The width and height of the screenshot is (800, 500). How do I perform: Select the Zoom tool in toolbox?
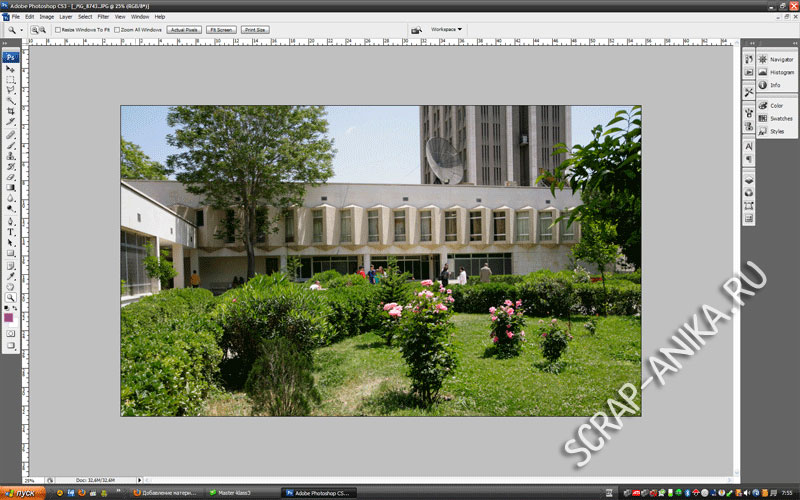tap(11, 297)
